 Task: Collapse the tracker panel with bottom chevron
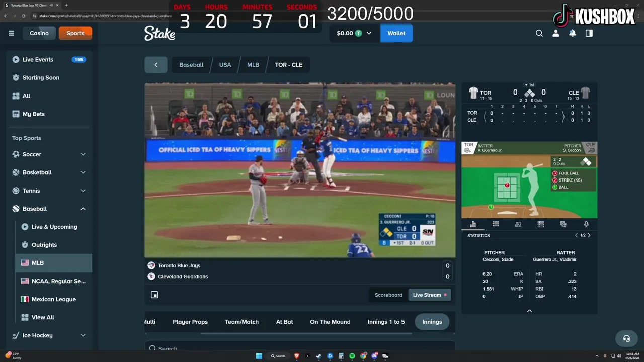click(x=529, y=311)
